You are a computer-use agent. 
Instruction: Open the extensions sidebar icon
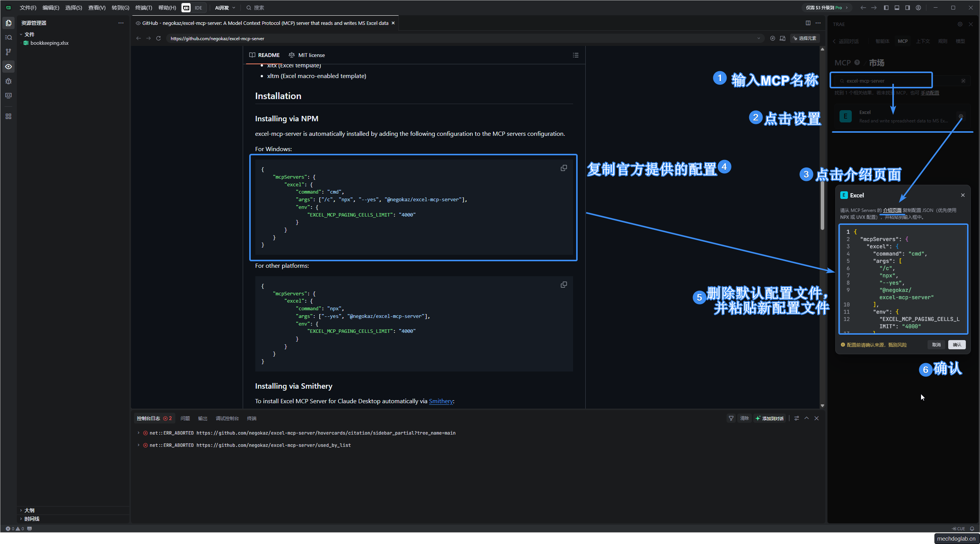8,116
